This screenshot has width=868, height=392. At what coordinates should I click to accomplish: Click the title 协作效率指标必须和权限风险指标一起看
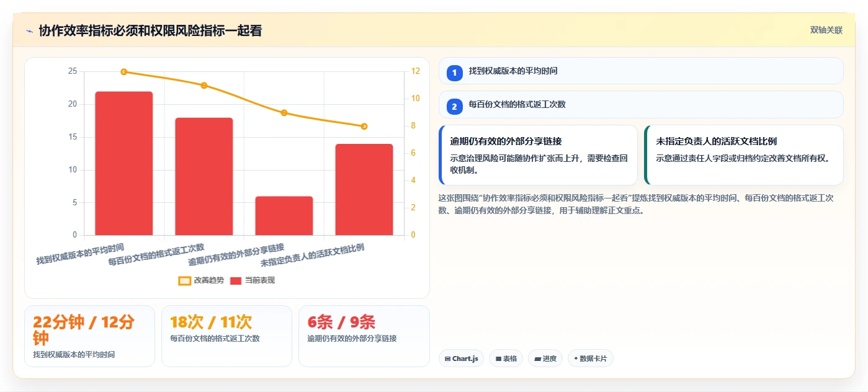tap(150, 30)
